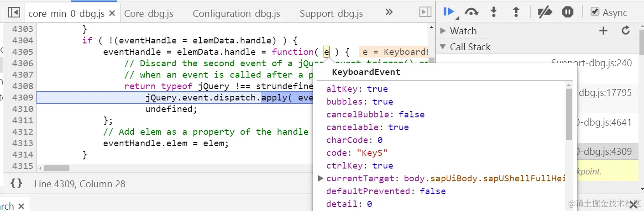
Task: Deactivate breakpoints icon
Action: (545, 12)
